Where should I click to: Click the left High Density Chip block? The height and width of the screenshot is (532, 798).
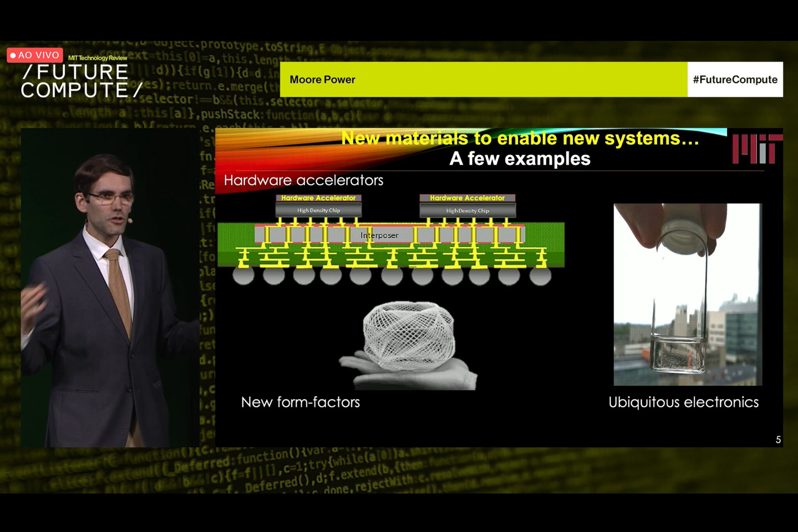pyautogui.click(x=318, y=210)
